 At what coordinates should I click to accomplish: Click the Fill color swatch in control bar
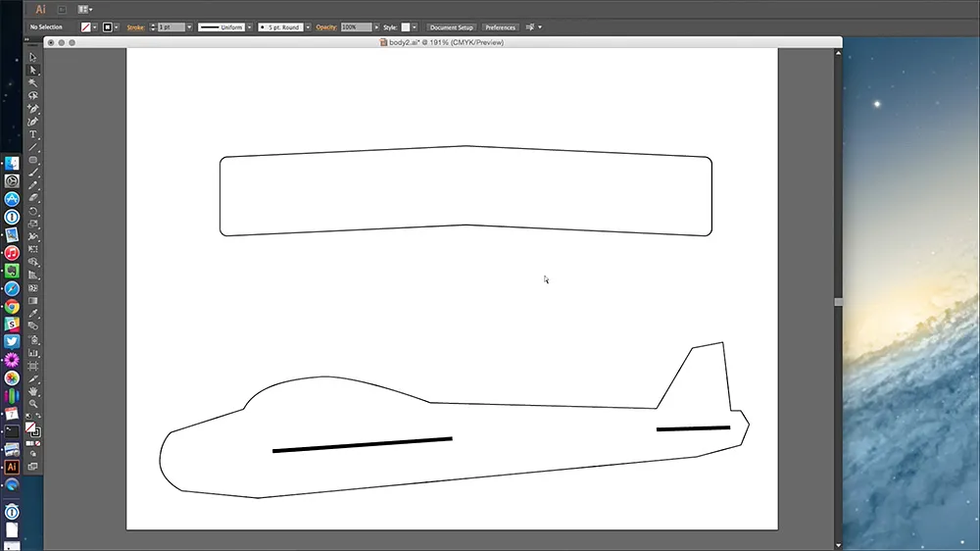point(87,27)
